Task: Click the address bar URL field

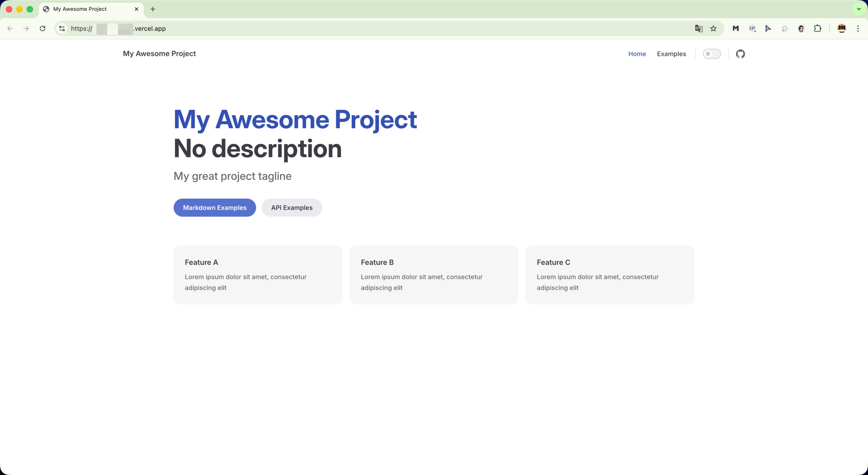Action: point(339,28)
